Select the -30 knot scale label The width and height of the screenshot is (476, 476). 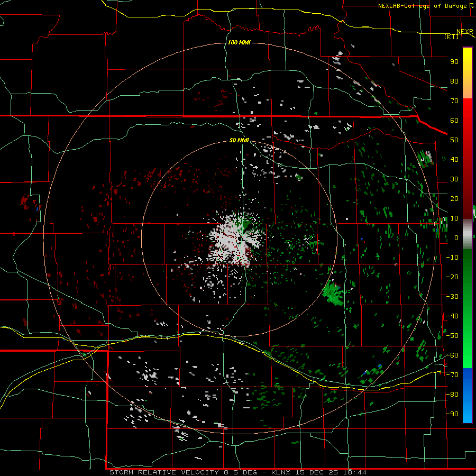pyautogui.click(x=452, y=297)
